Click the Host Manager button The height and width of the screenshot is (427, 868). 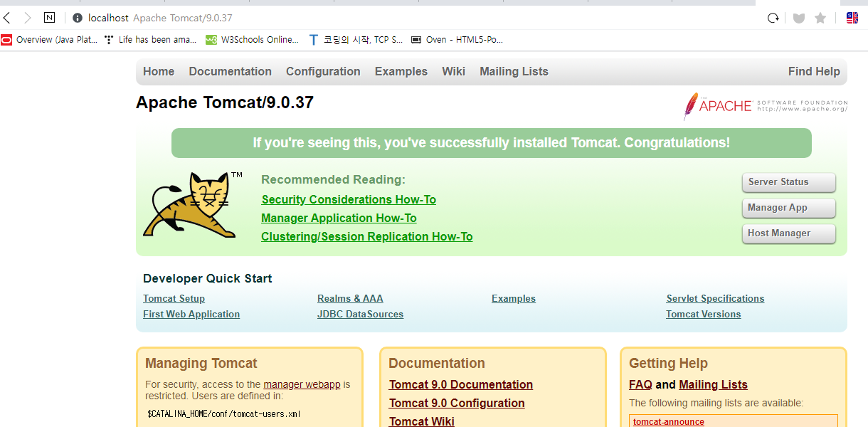[x=788, y=233]
